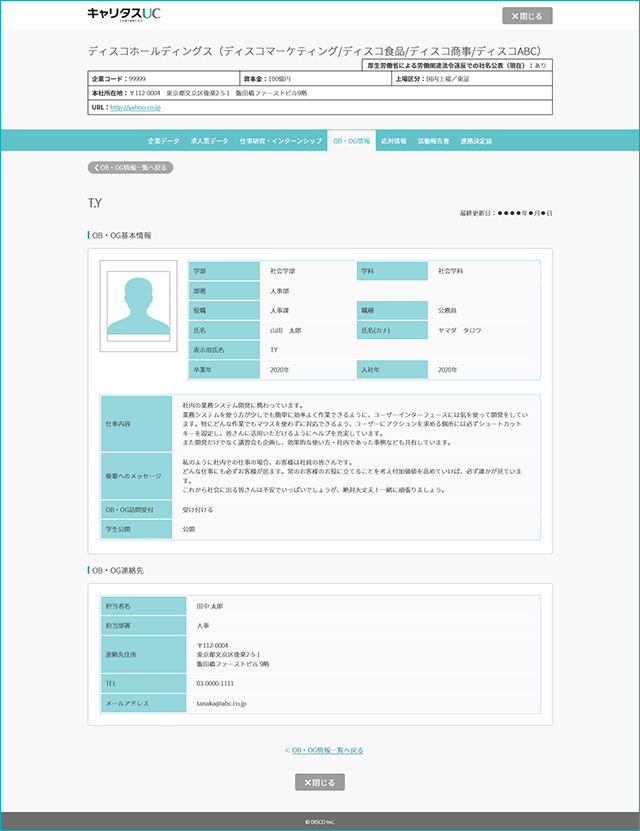Click the name 山田 太郎
Viewport: 640px width, 831px height.
coord(285,330)
